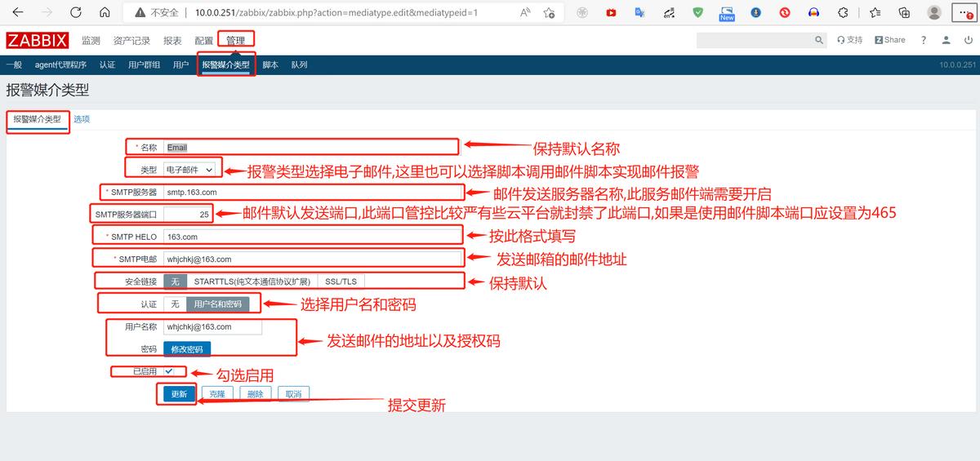The height and width of the screenshot is (461, 980).
Task: Click the ZABBIX logo
Action: click(38, 41)
